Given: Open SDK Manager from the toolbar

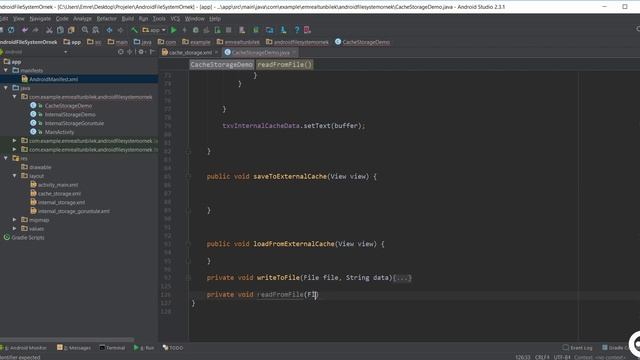Looking at the screenshot, I should click(283, 30).
